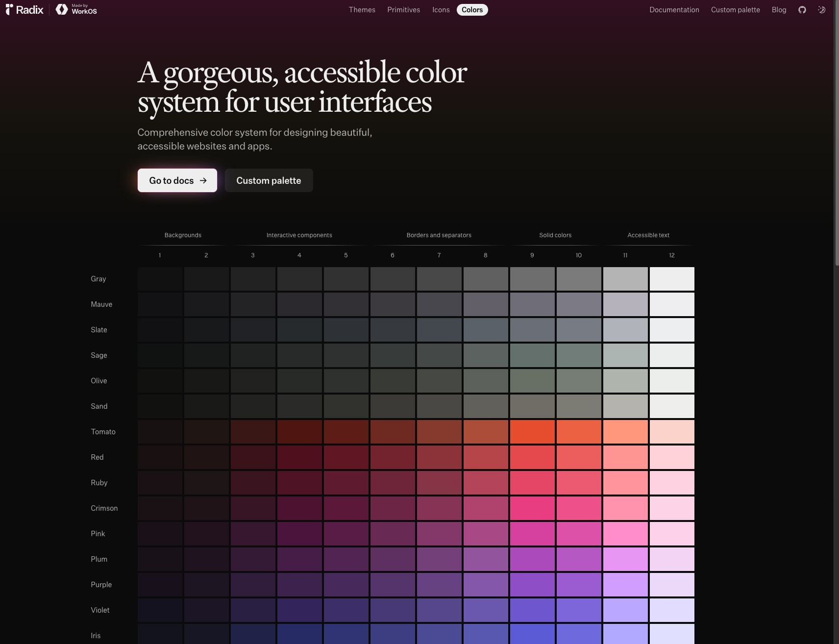Open the GitHub icon link

click(x=802, y=10)
